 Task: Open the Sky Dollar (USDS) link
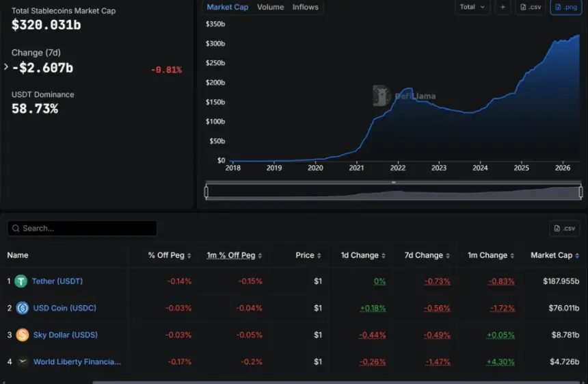(65, 335)
